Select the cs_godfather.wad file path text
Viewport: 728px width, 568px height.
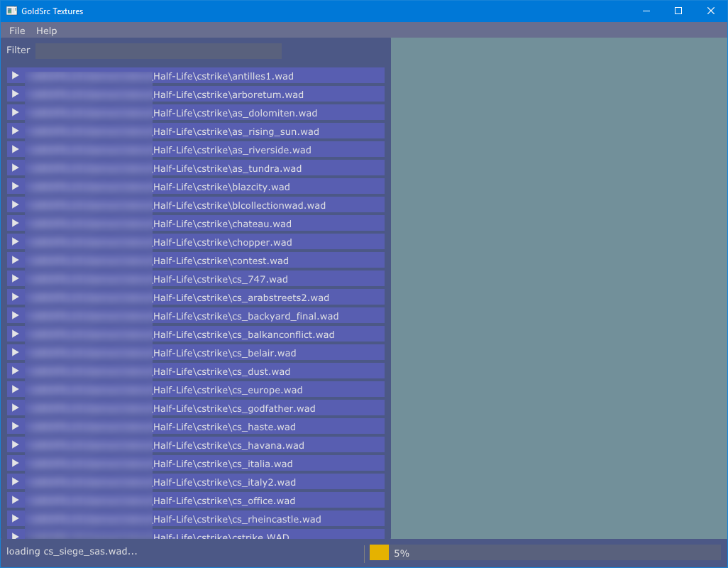234,409
